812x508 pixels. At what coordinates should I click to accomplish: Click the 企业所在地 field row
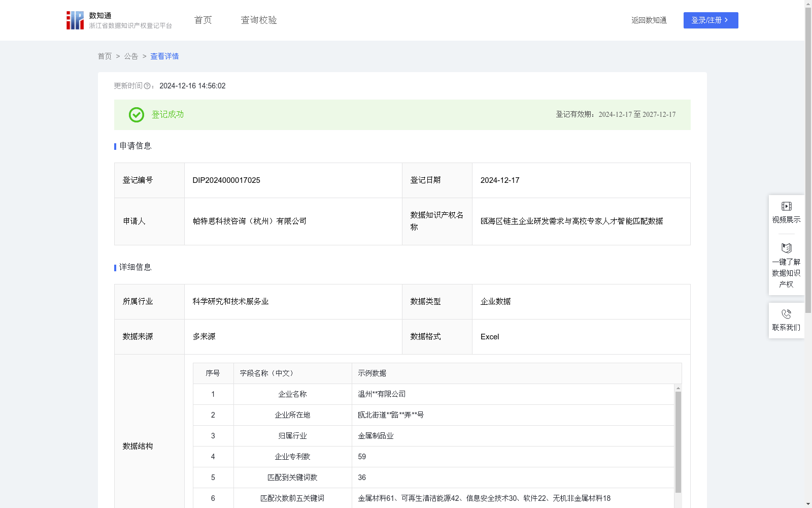click(433, 415)
